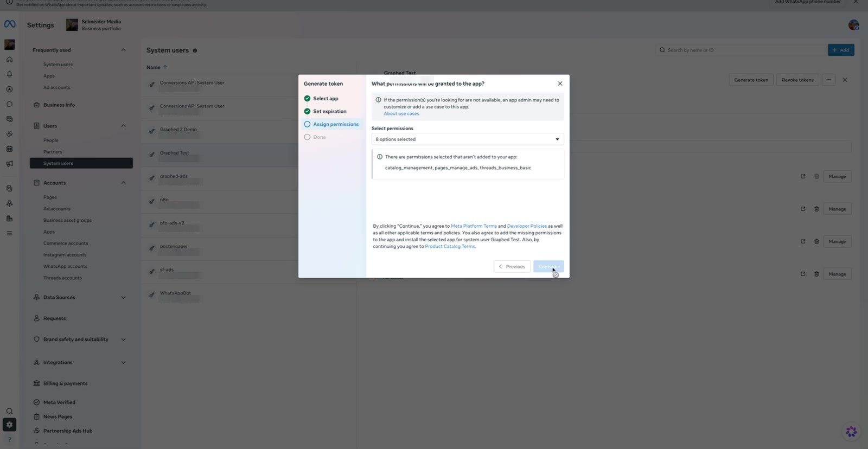Collapse the Accounts section
The width and height of the screenshot is (868, 449).
pyautogui.click(x=123, y=183)
